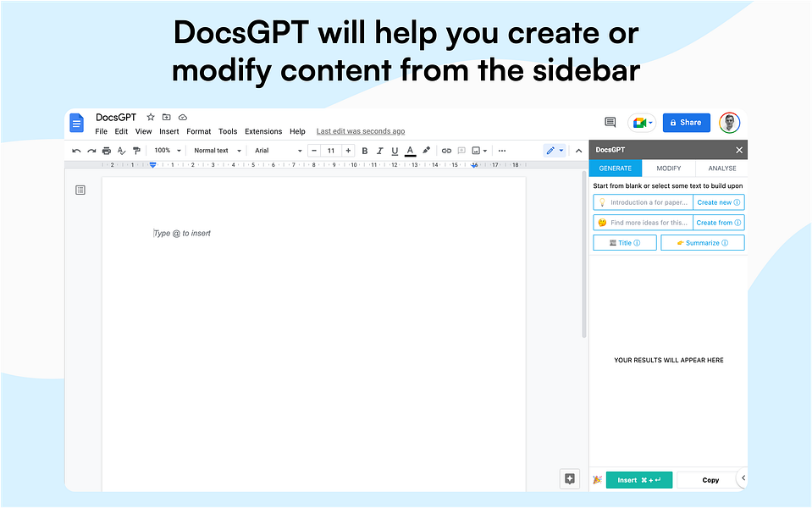The width and height of the screenshot is (812, 508).
Task: Open the Extensions menu
Action: 263,131
